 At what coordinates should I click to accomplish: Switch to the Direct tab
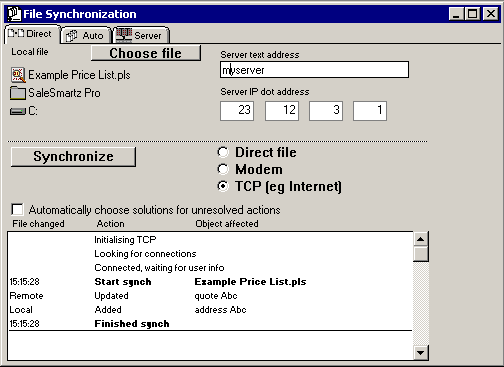click(32, 34)
